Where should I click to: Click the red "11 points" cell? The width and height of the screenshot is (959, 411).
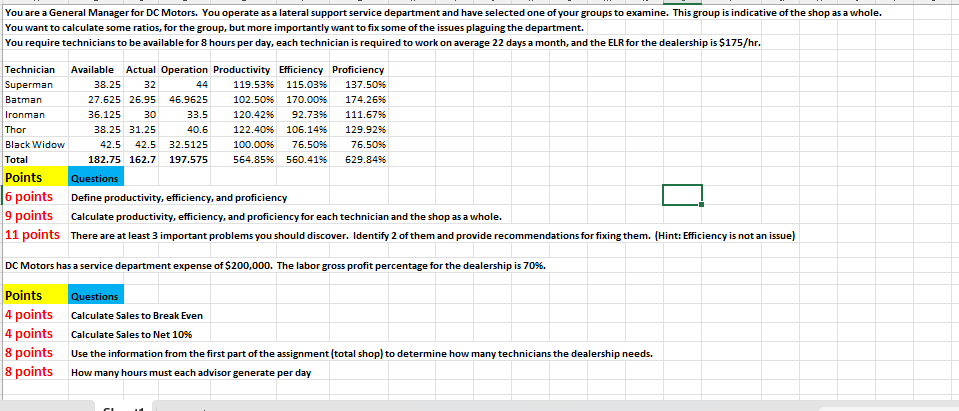click(34, 235)
